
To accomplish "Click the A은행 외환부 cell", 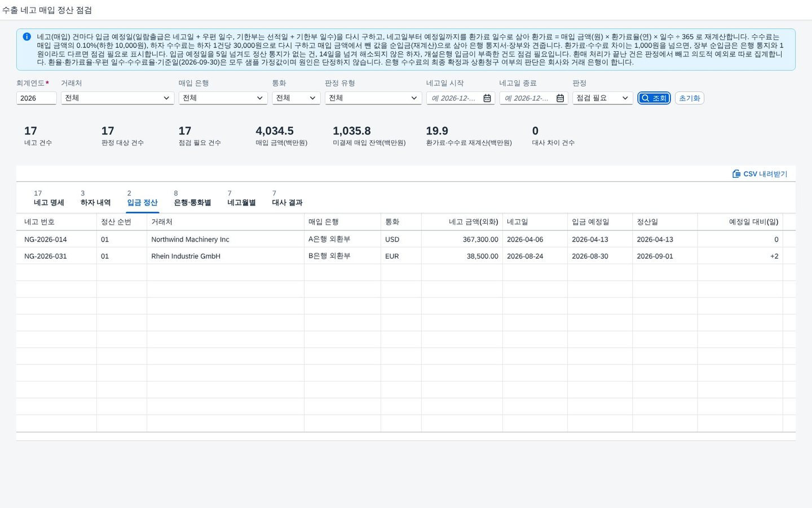I will click(x=342, y=239).
